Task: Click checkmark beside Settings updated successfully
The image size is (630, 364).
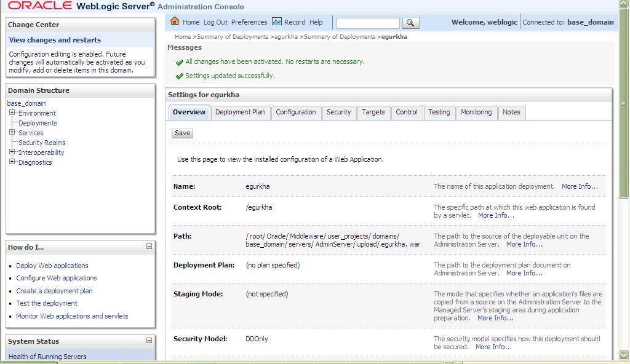Action: tap(180, 76)
